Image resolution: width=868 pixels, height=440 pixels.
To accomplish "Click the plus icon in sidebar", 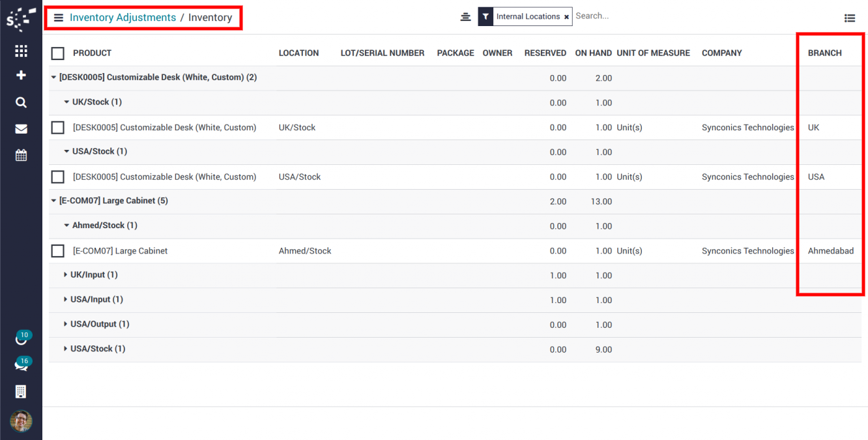I will click(21, 76).
